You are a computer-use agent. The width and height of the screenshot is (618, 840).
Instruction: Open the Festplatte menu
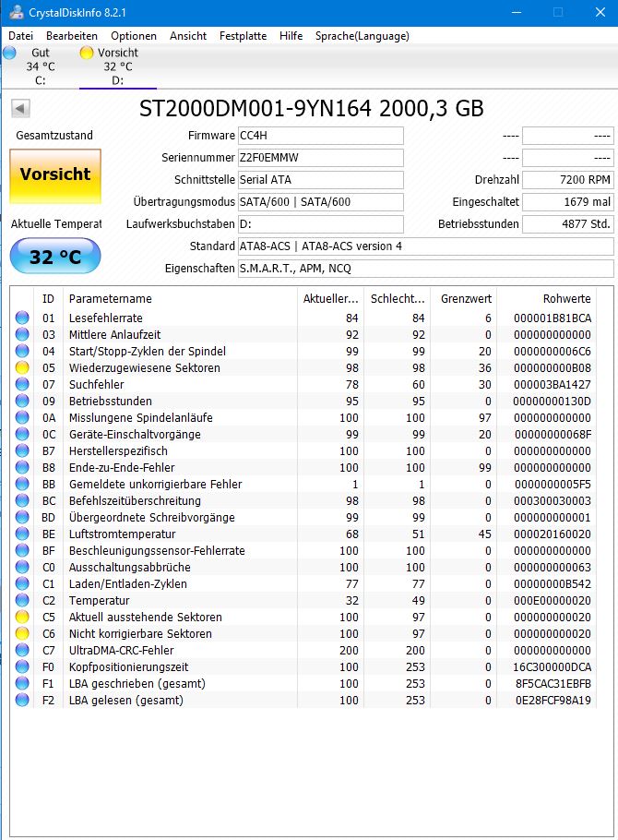click(x=243, y=36)
